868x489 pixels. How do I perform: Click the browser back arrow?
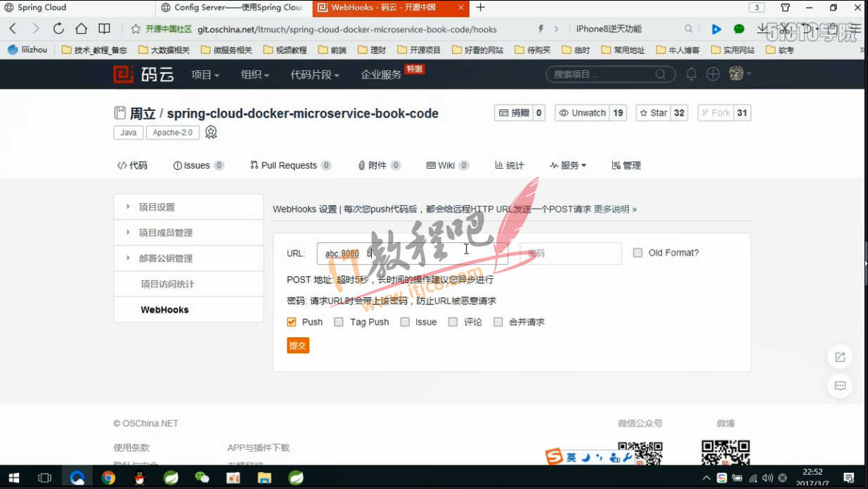click(13, 29)
